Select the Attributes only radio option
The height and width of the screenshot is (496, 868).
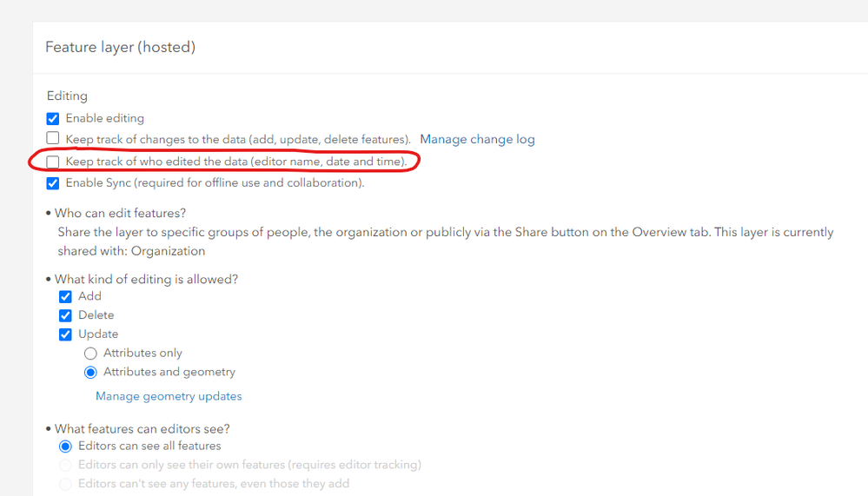90,354
